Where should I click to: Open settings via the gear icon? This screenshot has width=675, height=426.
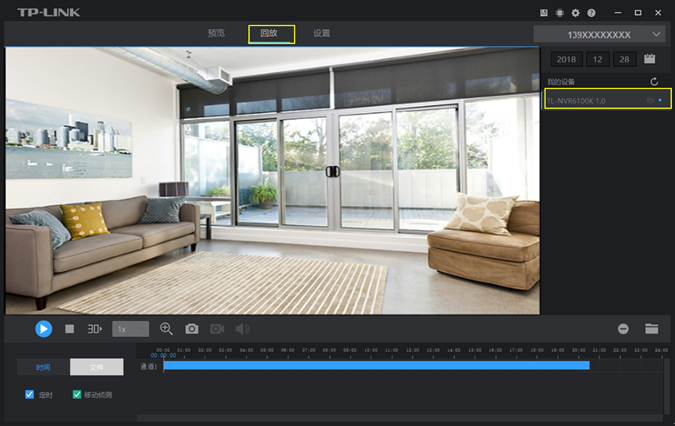[575, 13]
